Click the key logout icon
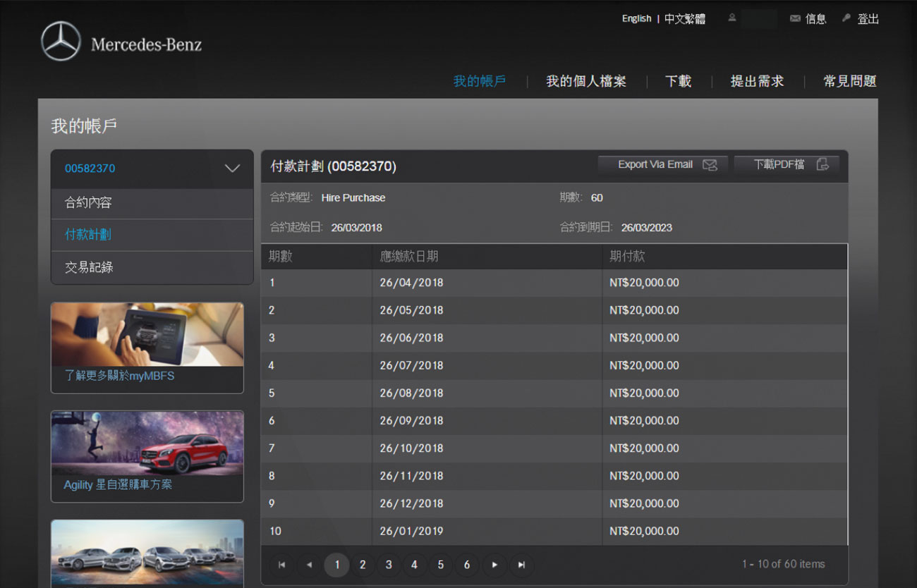The height and width of the screenshot is (588, 917). 846,18
